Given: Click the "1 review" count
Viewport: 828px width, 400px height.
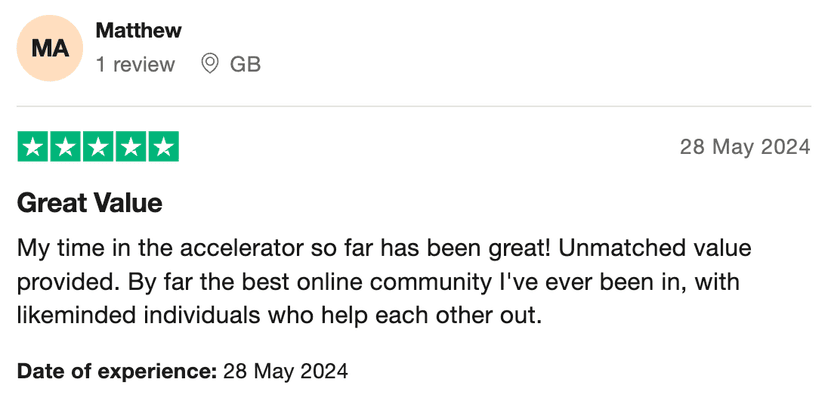Looking at the screenshot, I should tap(135, 65).
